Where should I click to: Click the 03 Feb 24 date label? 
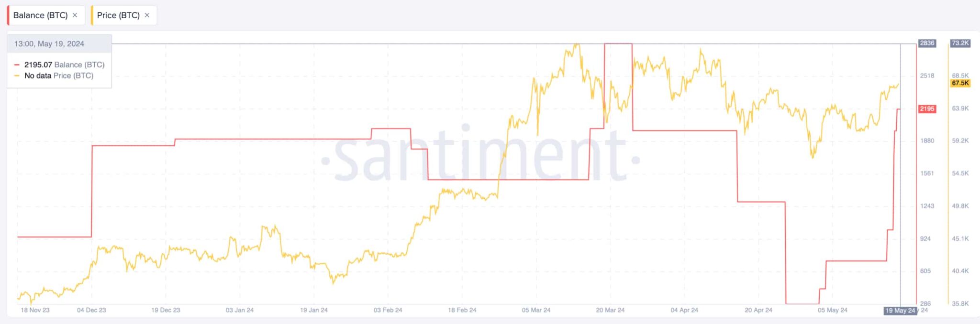(388, 310)
